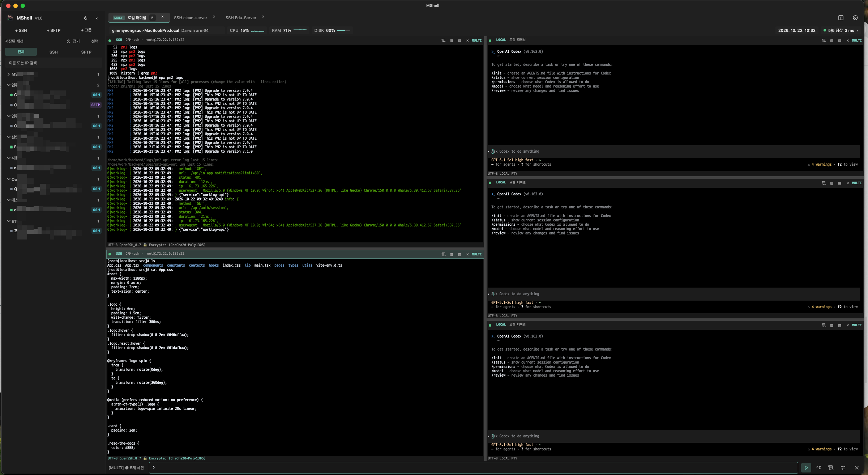
Task: Click the name or IP search field
Action: click(x=54, y=63)
